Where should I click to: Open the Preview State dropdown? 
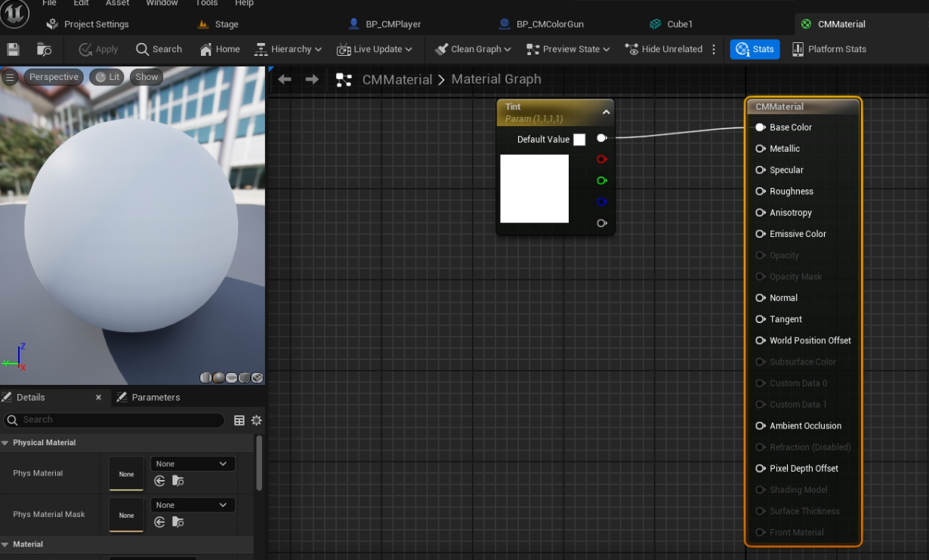(567, 48)
